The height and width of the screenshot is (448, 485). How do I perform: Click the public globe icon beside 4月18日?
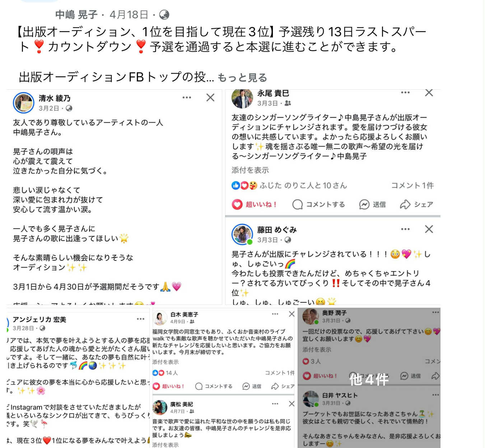coord(164,15)
